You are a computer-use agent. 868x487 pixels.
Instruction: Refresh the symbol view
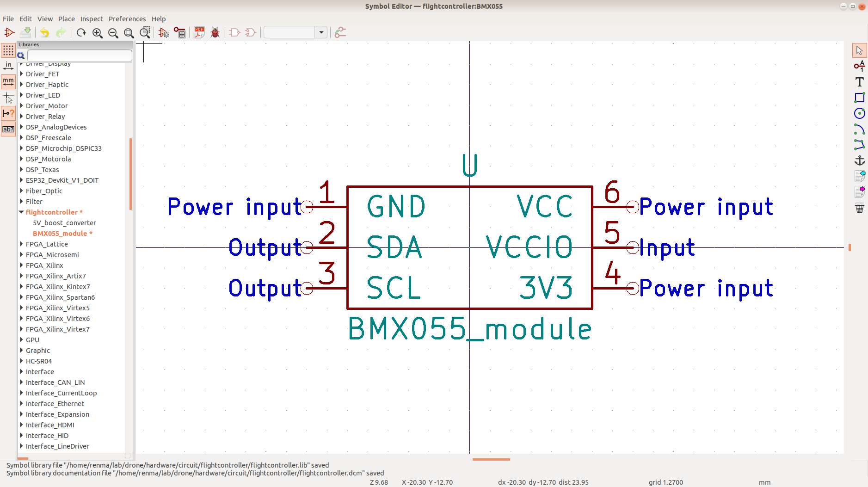81,32
